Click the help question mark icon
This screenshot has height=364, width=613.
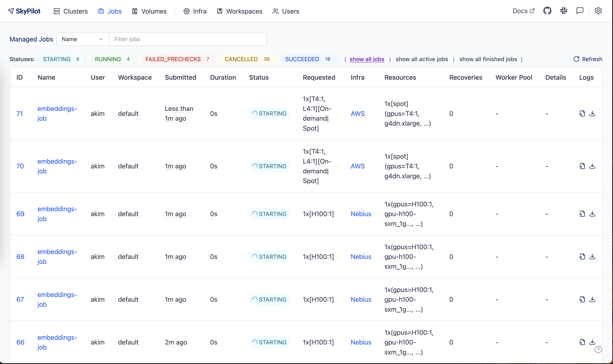(598, 349)
